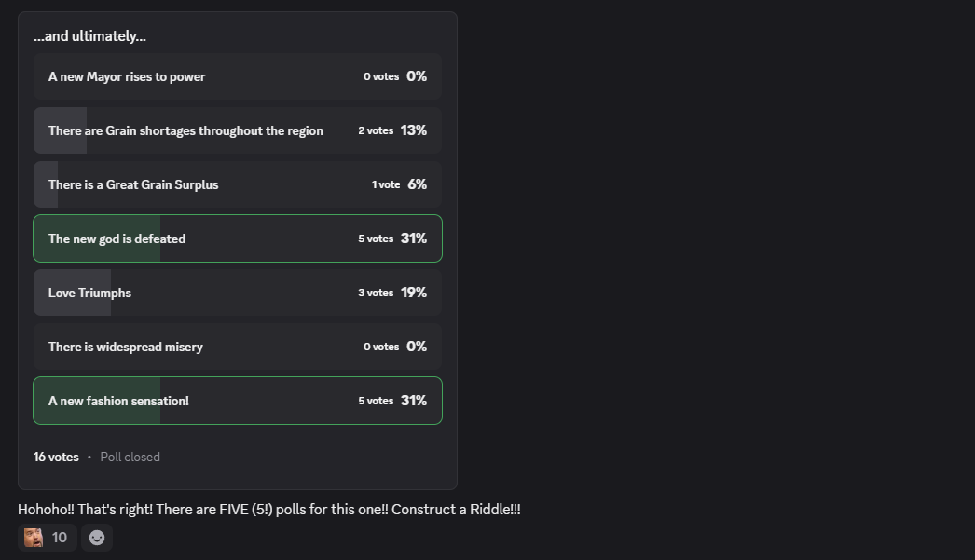Select the 'Love Triumphs' poll answer

tap(89, 293)
